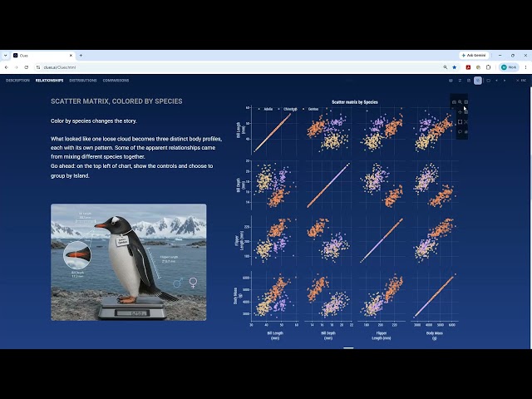Open the first presentation toolbar icon
532x399 pixels.
[451, 81]
